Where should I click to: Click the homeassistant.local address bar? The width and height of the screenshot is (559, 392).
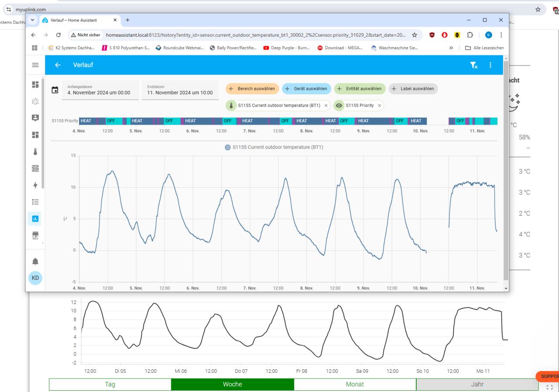[255, 35]
